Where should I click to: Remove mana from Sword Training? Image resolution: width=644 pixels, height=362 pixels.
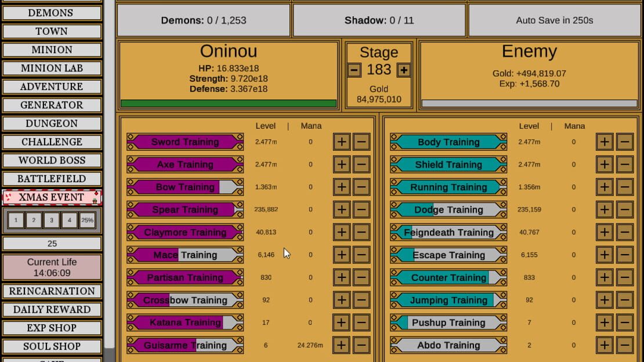pyautogui.click(x=361, y=142)
